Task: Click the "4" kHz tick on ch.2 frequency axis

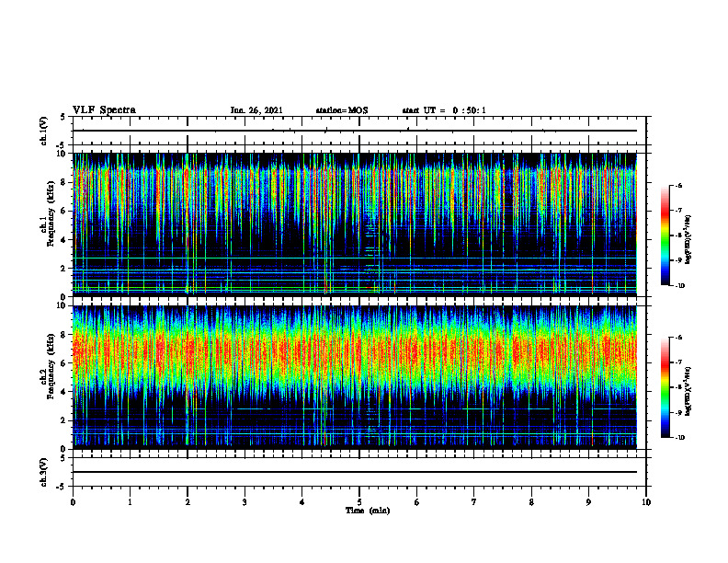Action: [x=63, y=392]
